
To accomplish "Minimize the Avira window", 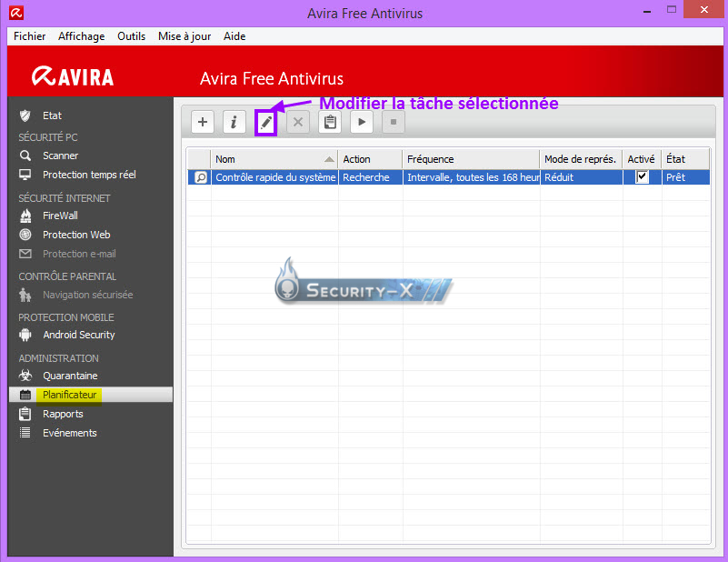I will [647, 10].
